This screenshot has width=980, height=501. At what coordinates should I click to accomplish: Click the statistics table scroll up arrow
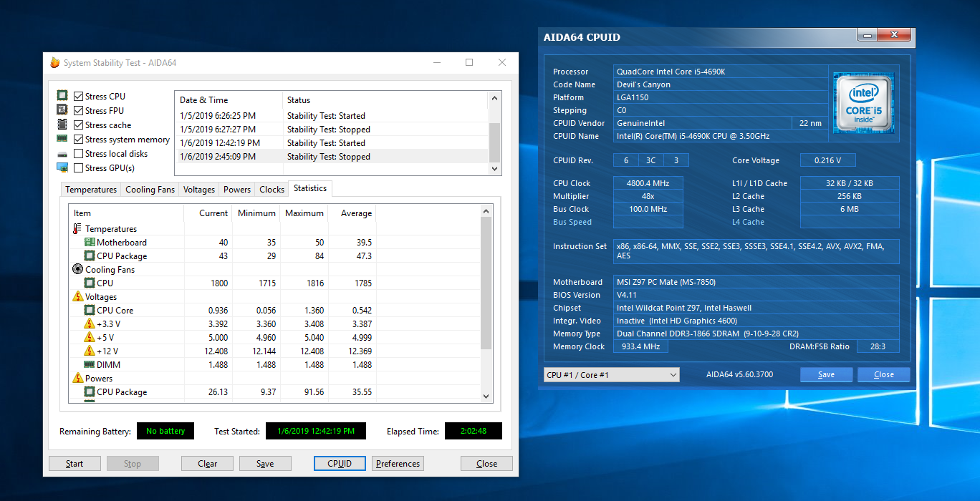(486, 211)
